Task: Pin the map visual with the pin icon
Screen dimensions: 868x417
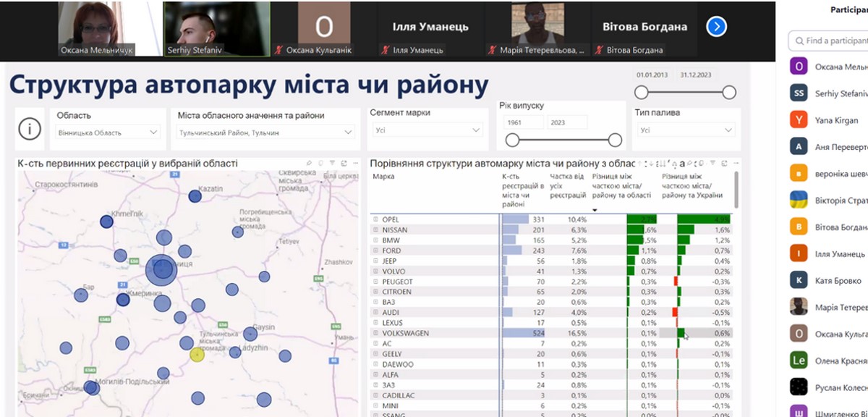Action: point(309,164)
